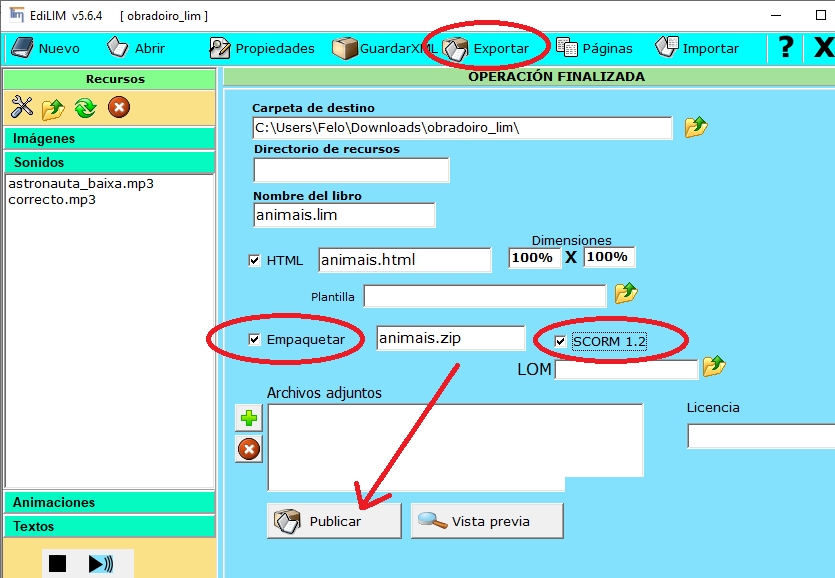This screenshot has height=578, width=835.
Task: Expand the Animaciones resources section
Action: 109,502
